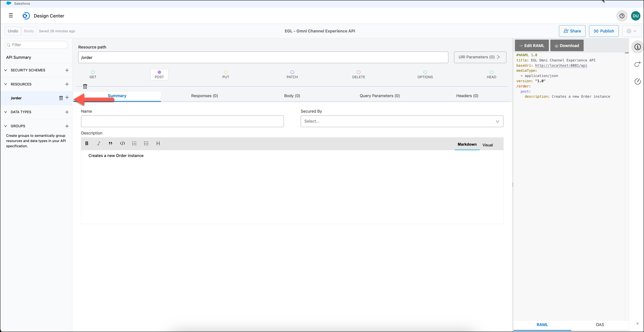Click the Italic formatting icon
Image resolution: width=644 pixels, height=332 pixels.
click(99, 143)
